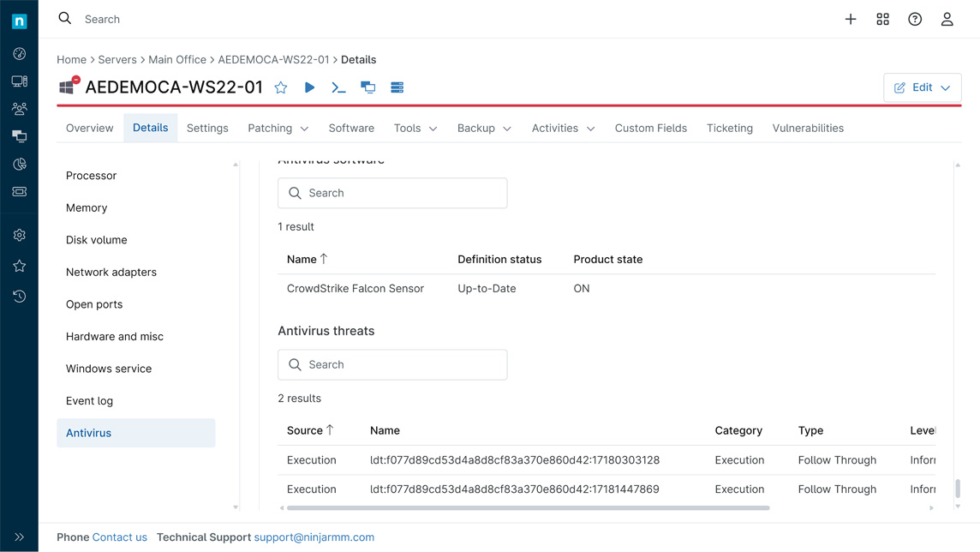Expand the left navigation sidebar
980x552 pixels.
click(19, 537)
